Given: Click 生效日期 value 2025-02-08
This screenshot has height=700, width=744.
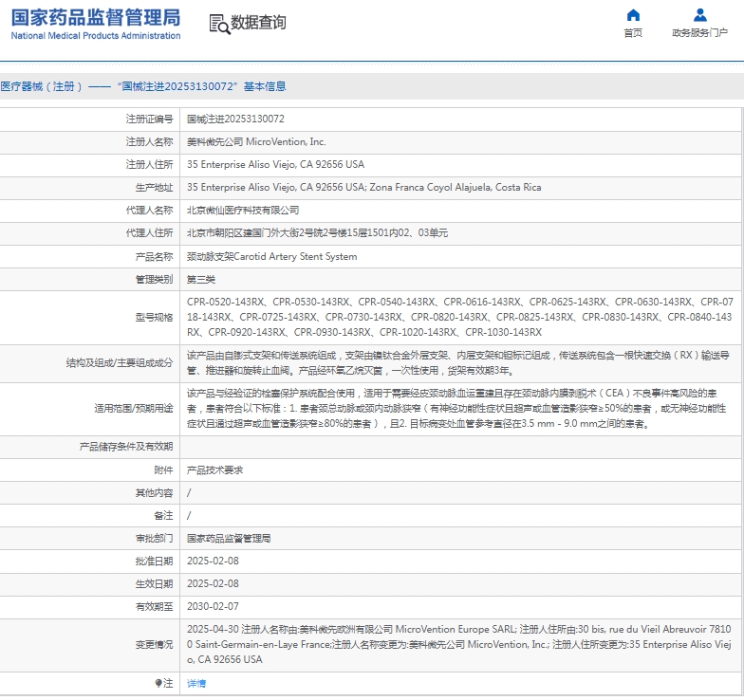Looking at the screenshot, I should point(213,584).
